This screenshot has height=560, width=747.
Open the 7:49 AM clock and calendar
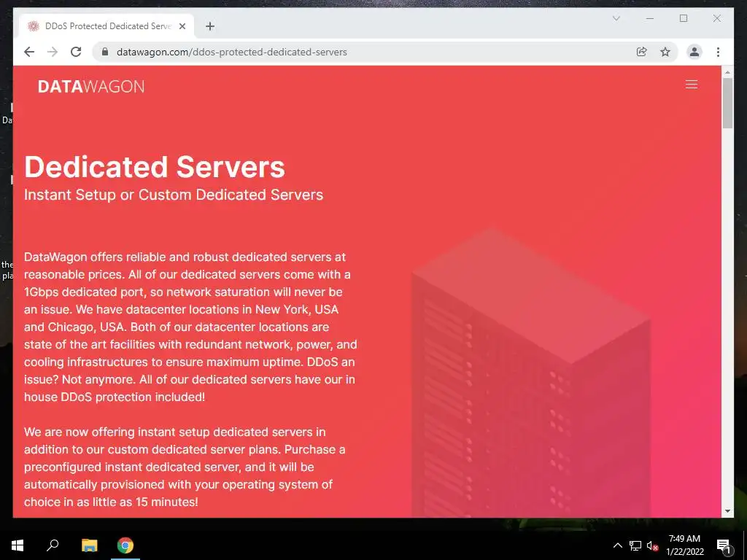[x=684, y=545]
